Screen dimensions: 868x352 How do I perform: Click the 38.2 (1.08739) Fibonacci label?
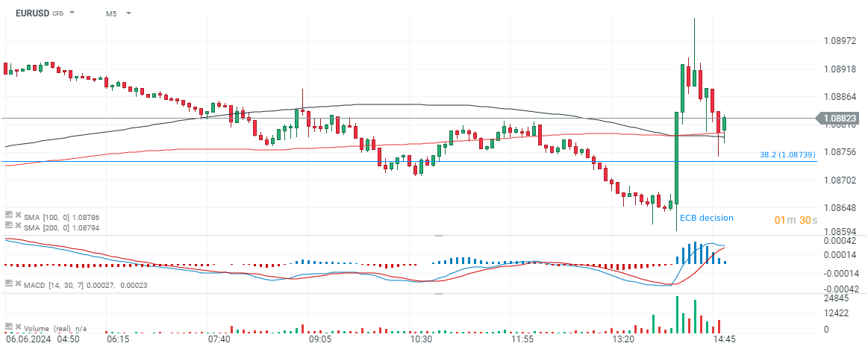pyautogui.click(x=787, y=156)
